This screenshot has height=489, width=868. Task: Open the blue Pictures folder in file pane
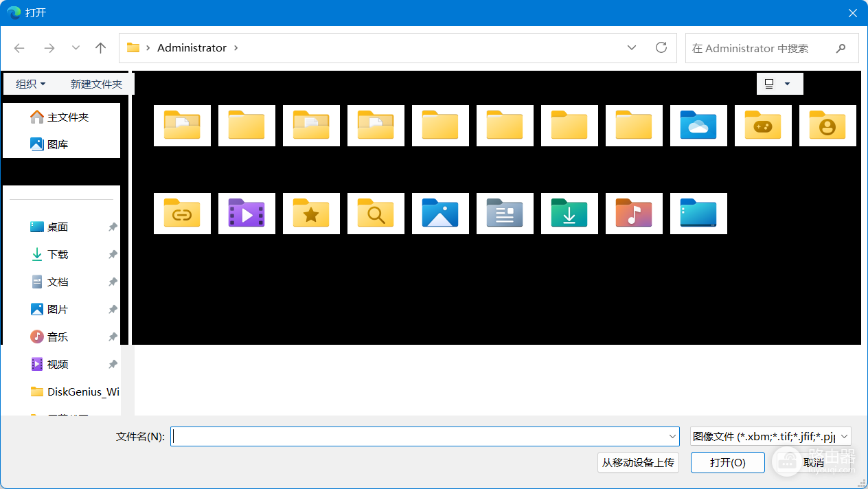point(440,214)
